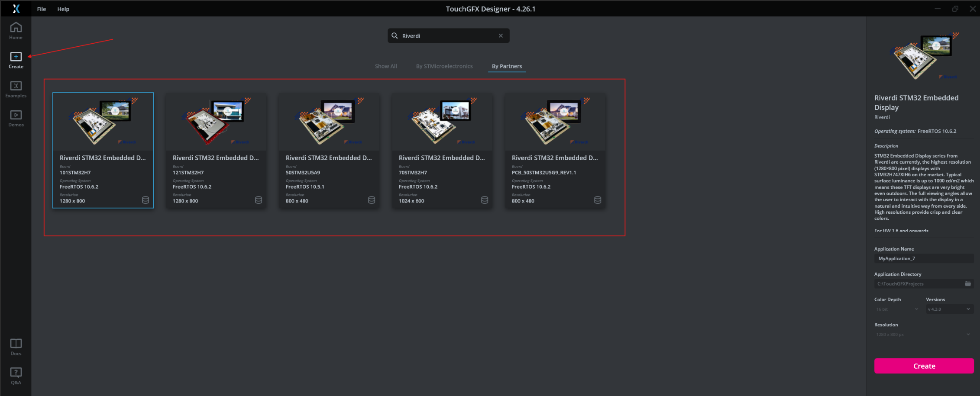
Task: Click '1024 x 600' resolution text
Action: pos(411,201)
